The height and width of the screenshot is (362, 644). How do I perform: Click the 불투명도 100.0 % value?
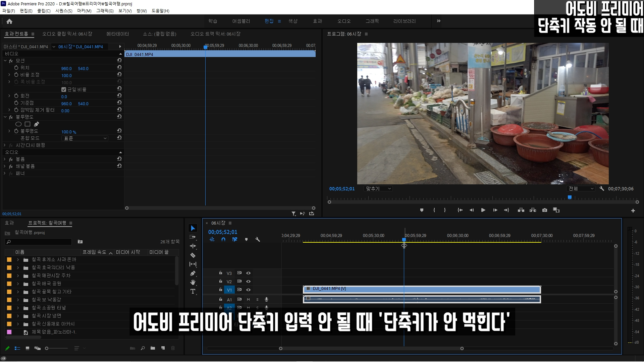(69, 132)
